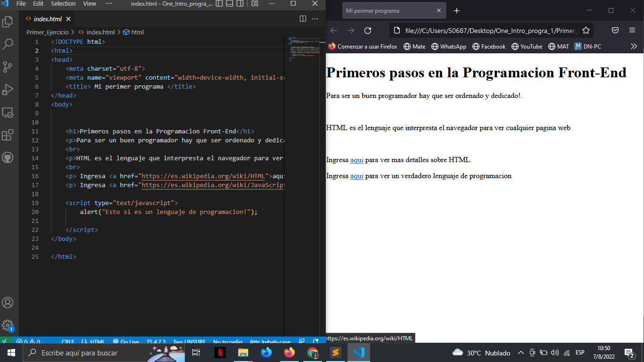This screenshot has height=362, width=644.
Task: Click the aqui link about programming language
Action: click(357, 176)
